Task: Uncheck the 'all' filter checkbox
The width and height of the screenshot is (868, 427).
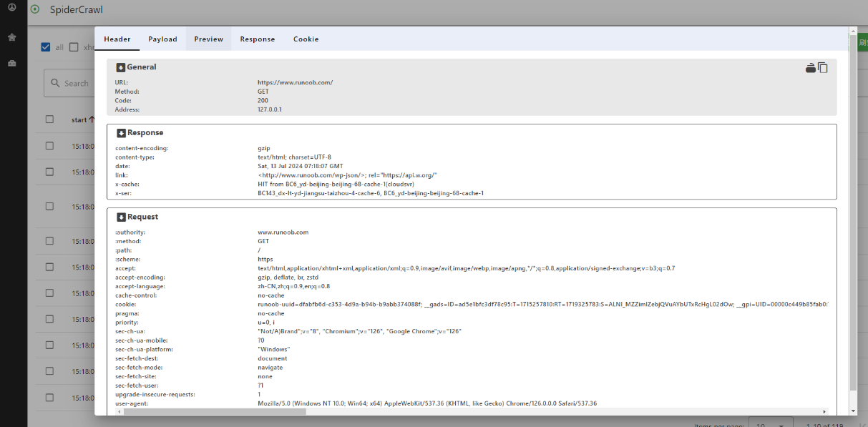Action: pyautogui.click(x=46, y=47)
